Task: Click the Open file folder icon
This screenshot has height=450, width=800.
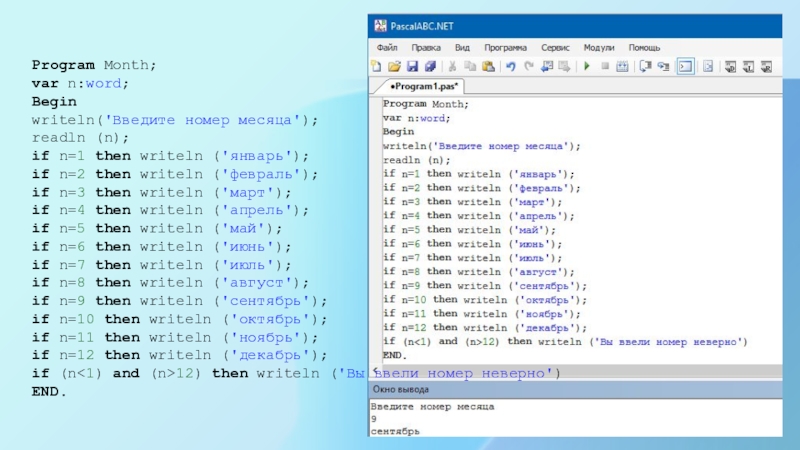Action: tap(394, 66)
